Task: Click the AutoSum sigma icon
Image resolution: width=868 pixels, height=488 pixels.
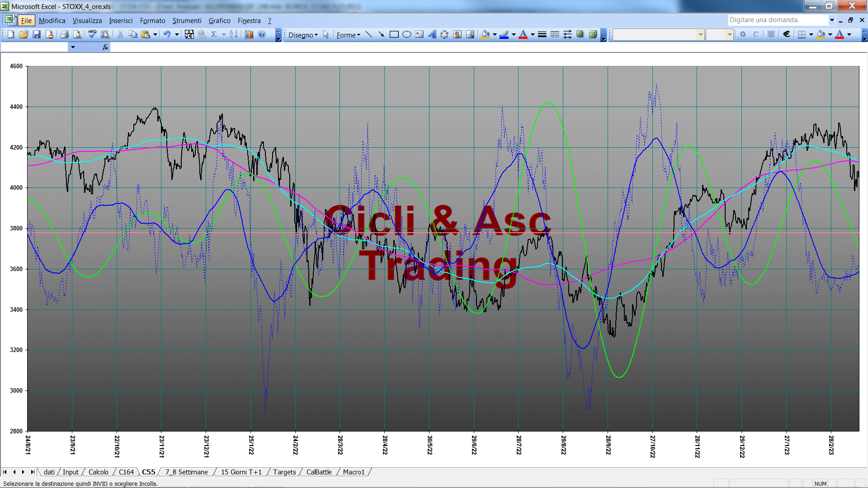Action: [214, 34]
